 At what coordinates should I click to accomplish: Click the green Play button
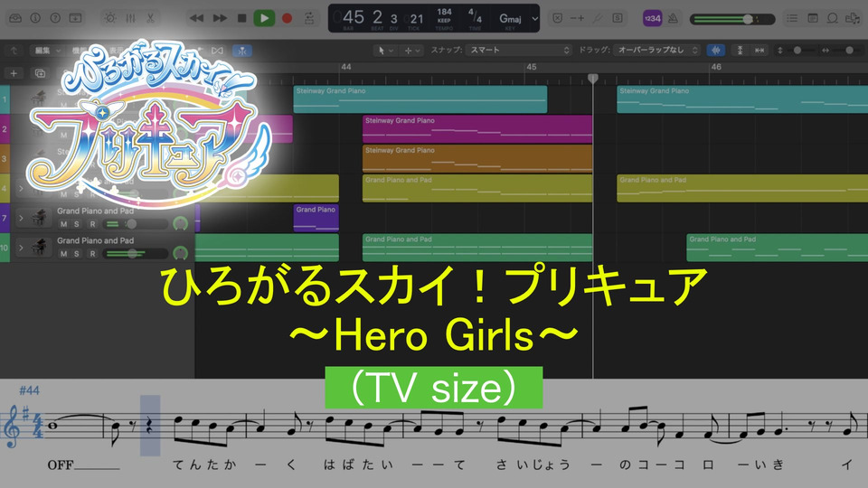pyautogui.click(x=265, y=18)
